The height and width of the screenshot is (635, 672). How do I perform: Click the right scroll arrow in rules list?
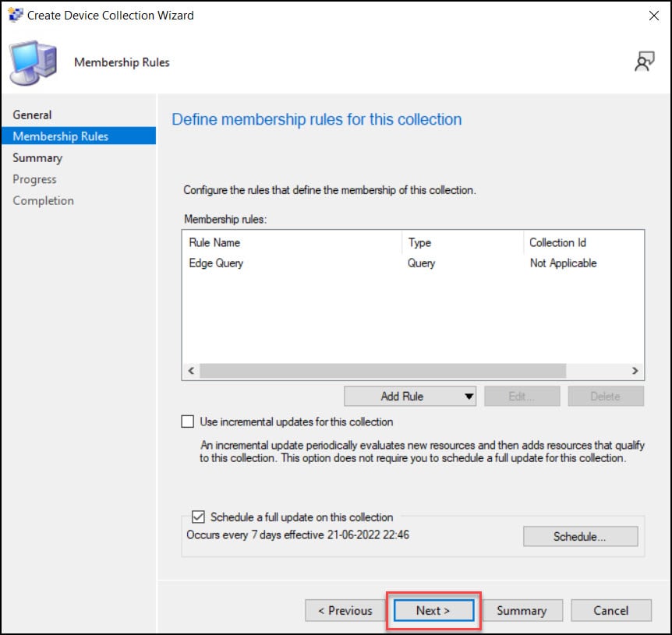tap(635, 371)
